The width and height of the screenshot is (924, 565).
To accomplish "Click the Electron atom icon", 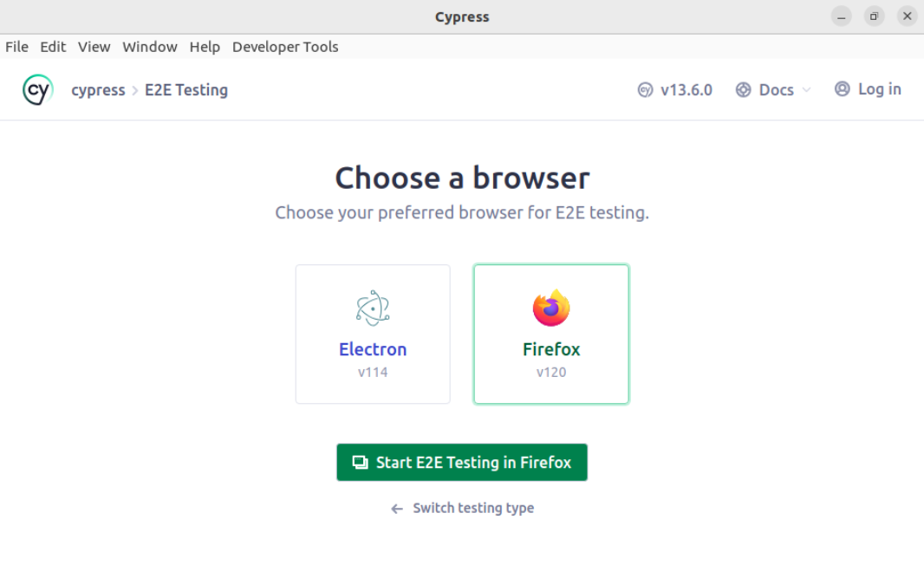I will [x=373, y=308].
